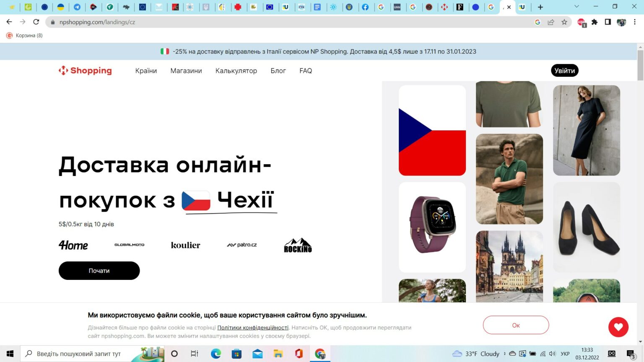Reload the page with refresh icon
Image resolution: width=644 pixels, height=362 pixels.
(36, 22)
